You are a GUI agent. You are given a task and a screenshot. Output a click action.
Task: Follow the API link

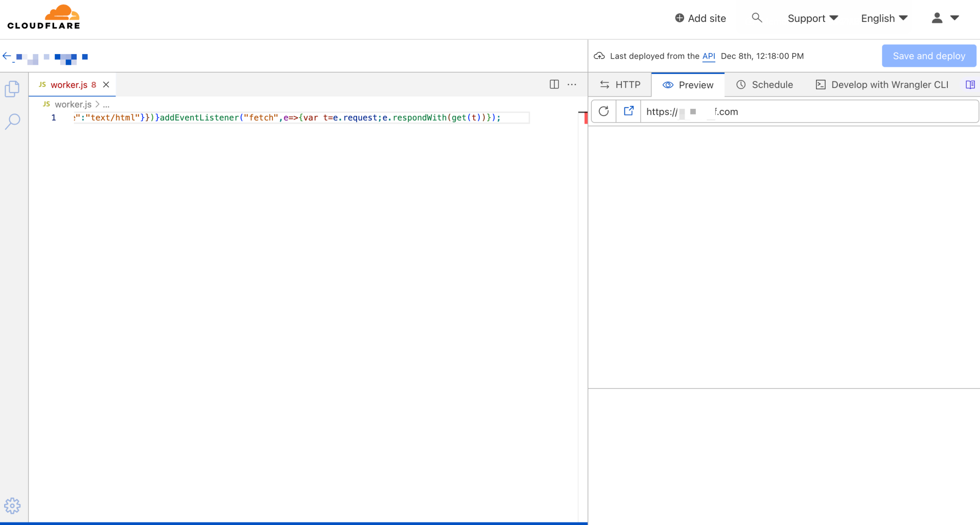(709, 56)
